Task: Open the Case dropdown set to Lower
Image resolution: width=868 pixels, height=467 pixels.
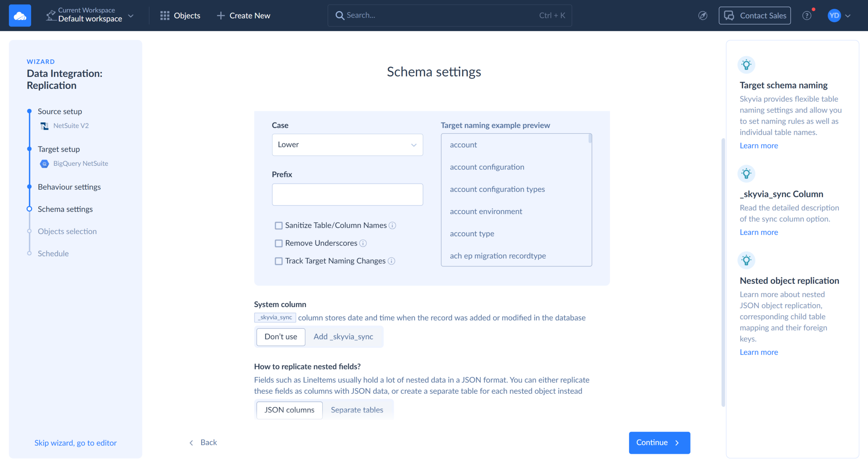Action: (x=347, y=145)
